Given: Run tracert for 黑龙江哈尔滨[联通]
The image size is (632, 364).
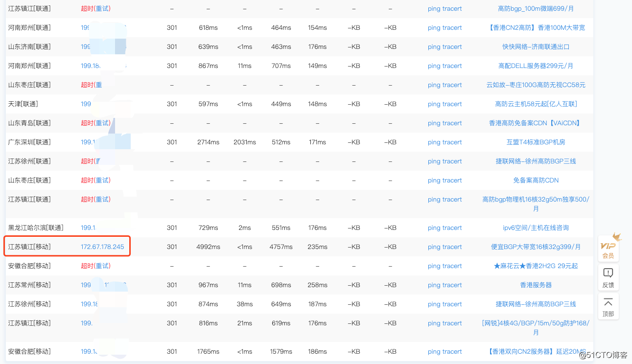Looking at the screenshot, I should point(452,227).
